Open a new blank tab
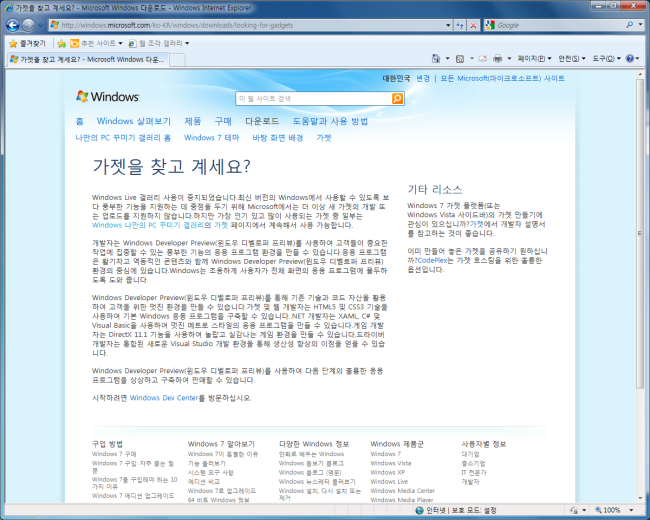This screenshot has width=650, height=520. [177, 60]
